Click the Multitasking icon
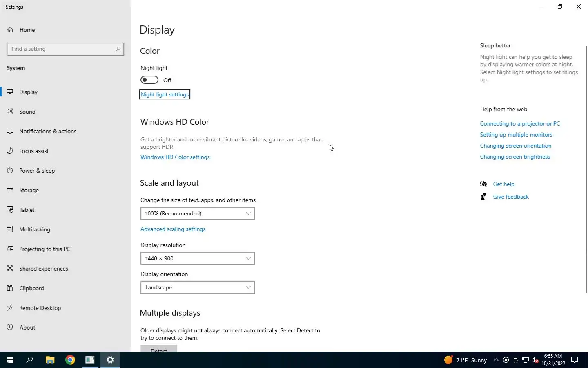The width and height of the screenshot is (588, 368). pyautogui.click(x=10, y=229)
